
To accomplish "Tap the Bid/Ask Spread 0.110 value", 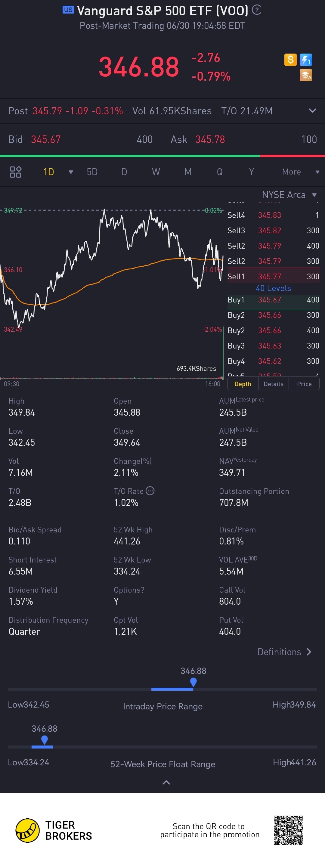I will tap(19, 541).
